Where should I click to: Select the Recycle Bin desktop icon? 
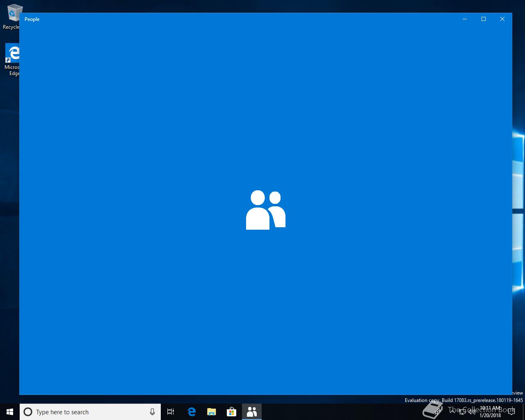[11, 17]
